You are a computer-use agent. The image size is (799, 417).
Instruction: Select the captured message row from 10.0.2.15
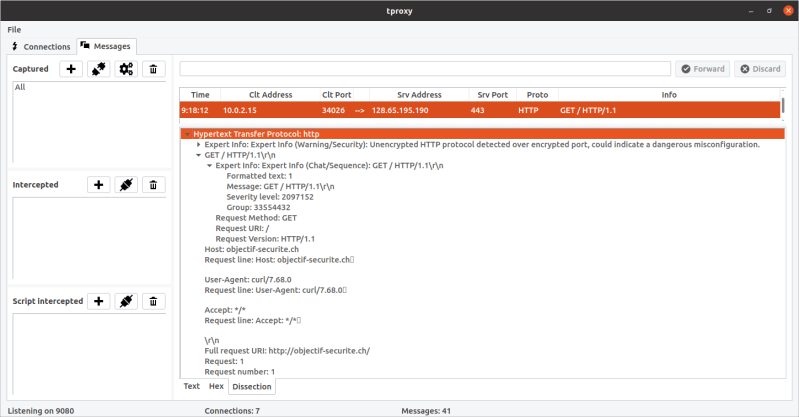point(480,110)
